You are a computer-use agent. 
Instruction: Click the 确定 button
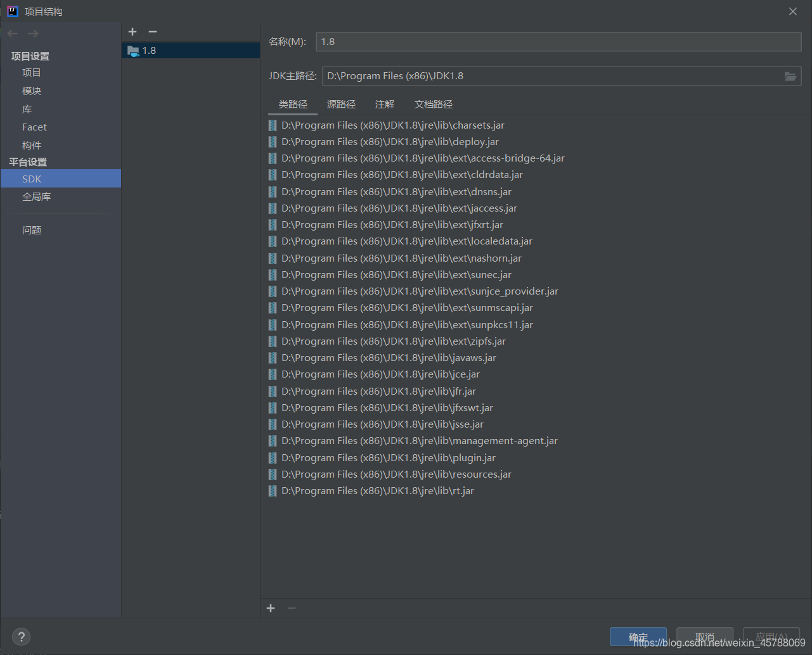click(x=638, y=637)
